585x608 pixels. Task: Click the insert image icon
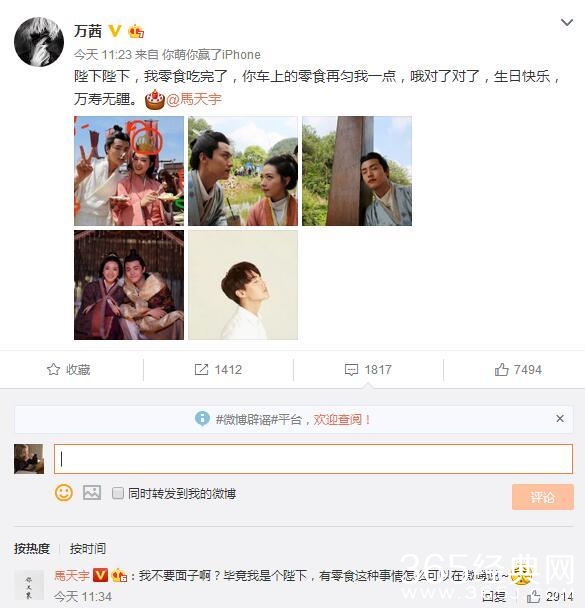[x=92, y=493]
